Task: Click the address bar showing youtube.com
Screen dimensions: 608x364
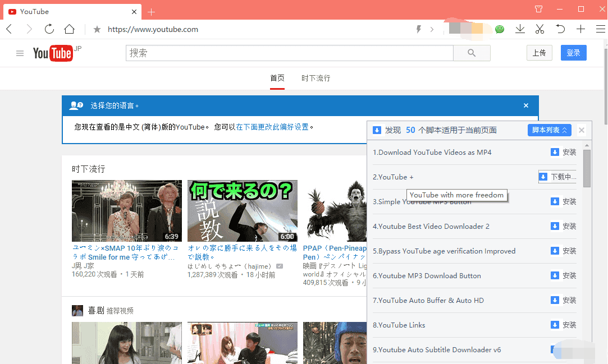Action: tap(153, 29)
